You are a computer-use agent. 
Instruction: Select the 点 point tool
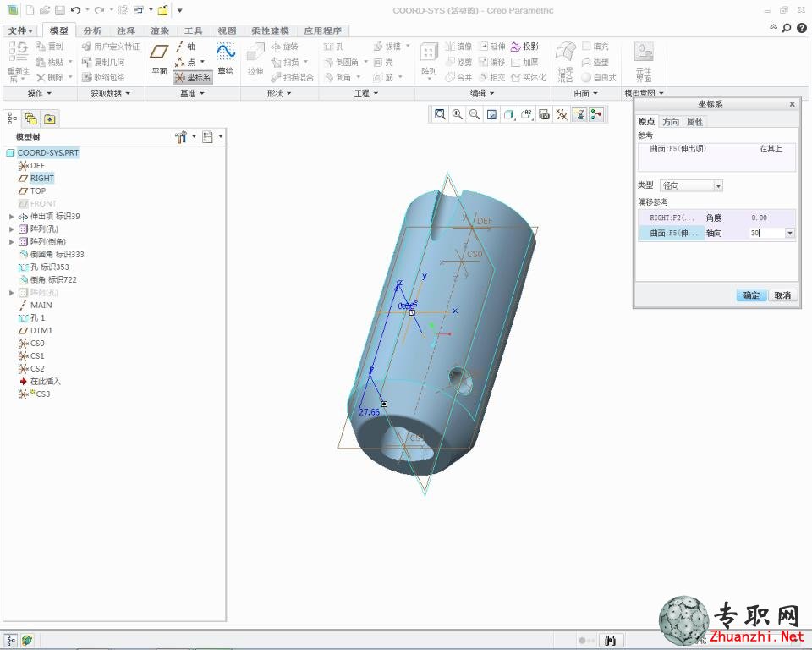185,62
